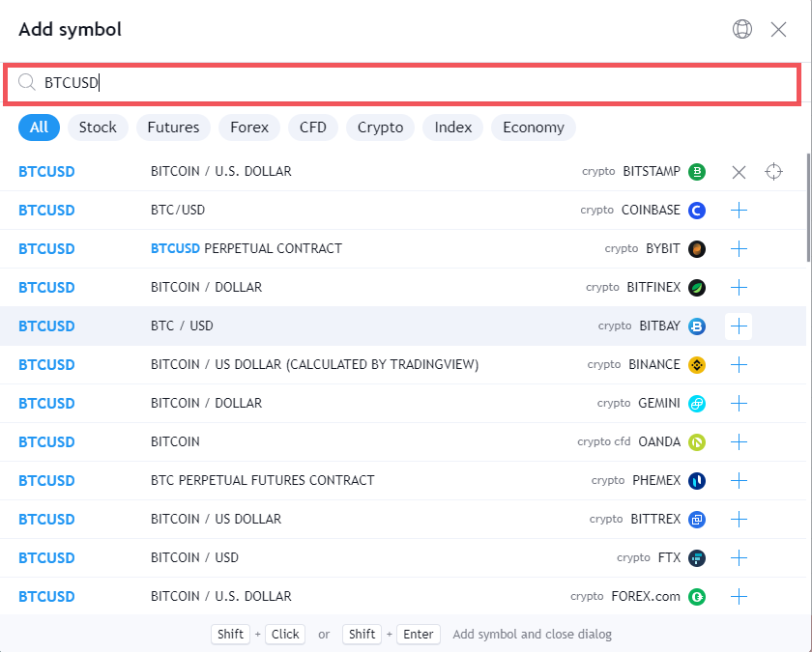Remove the BITSTAMP BTCUSD symbol
This screenshot has width=812, height=652.
739,172
